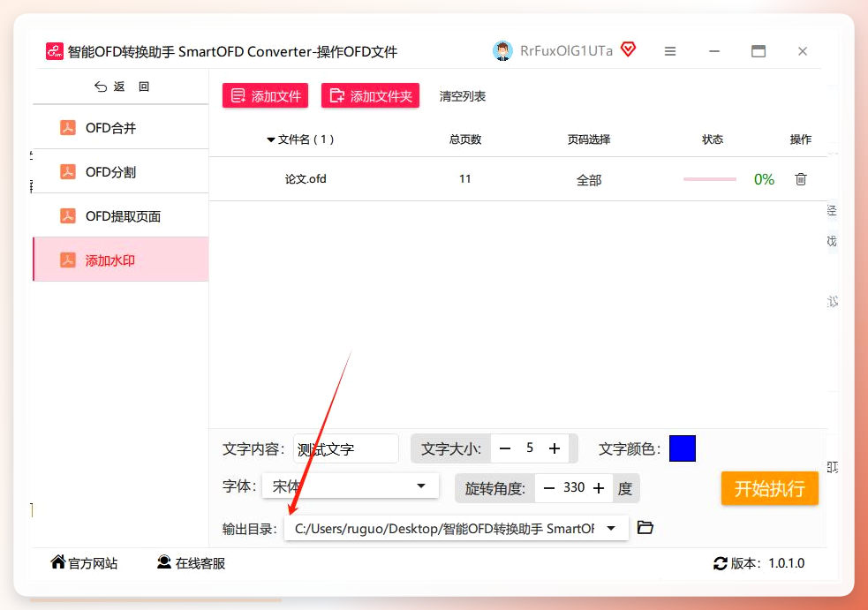This screenshot has width=868, height=610.
Task: Switch to the OFD合并 function
Action: click(121, 128)
